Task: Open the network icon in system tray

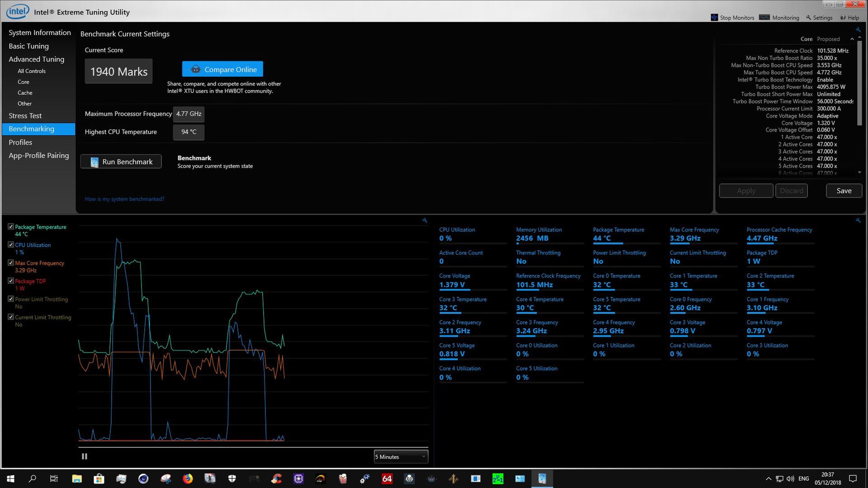Action: pyautogui.click(x=779, y=479)
